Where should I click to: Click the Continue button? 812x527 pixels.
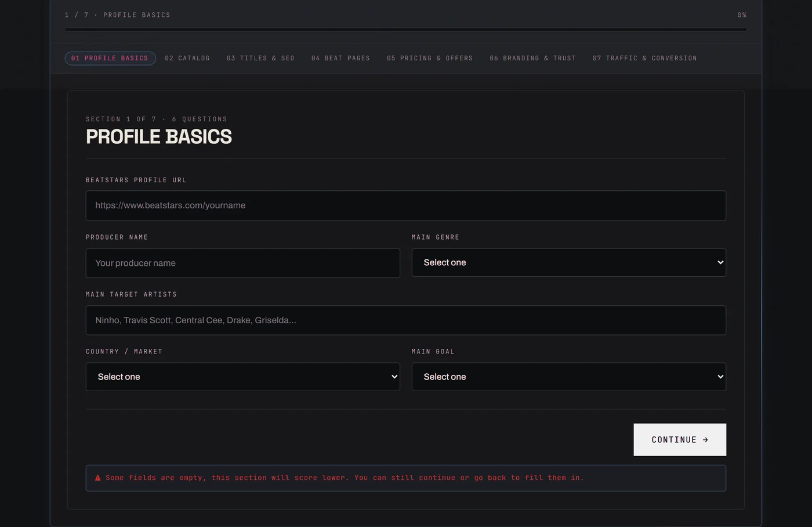point(680,439)
